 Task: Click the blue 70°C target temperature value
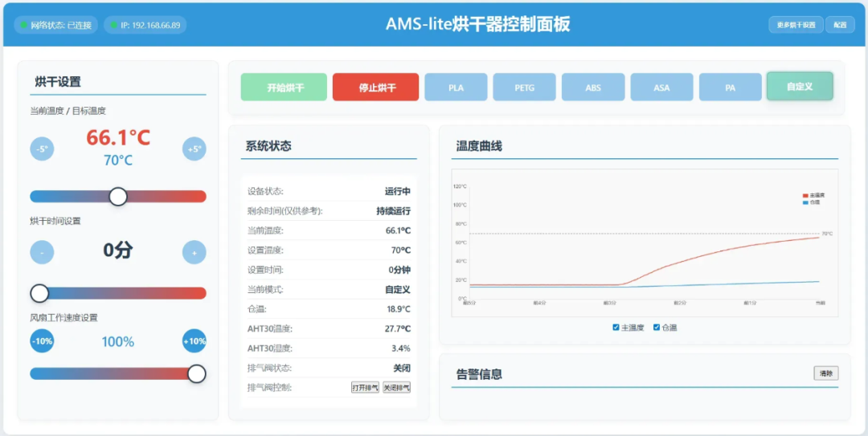click(x=118, y=161)
